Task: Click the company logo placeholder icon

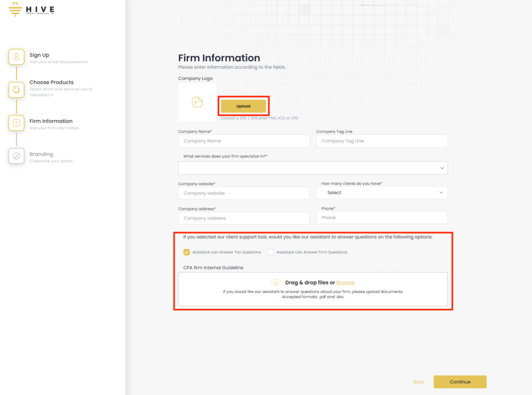Action: point(197,102)
